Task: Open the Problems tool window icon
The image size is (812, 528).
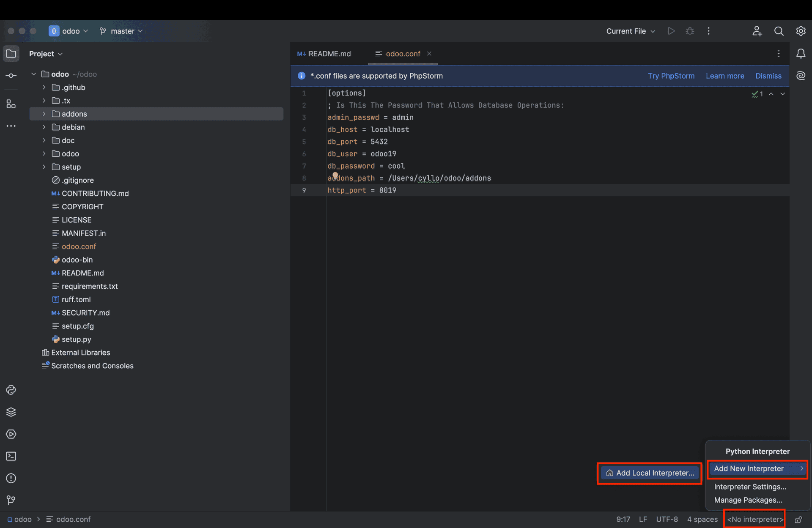Action: (x=11, y=478)
